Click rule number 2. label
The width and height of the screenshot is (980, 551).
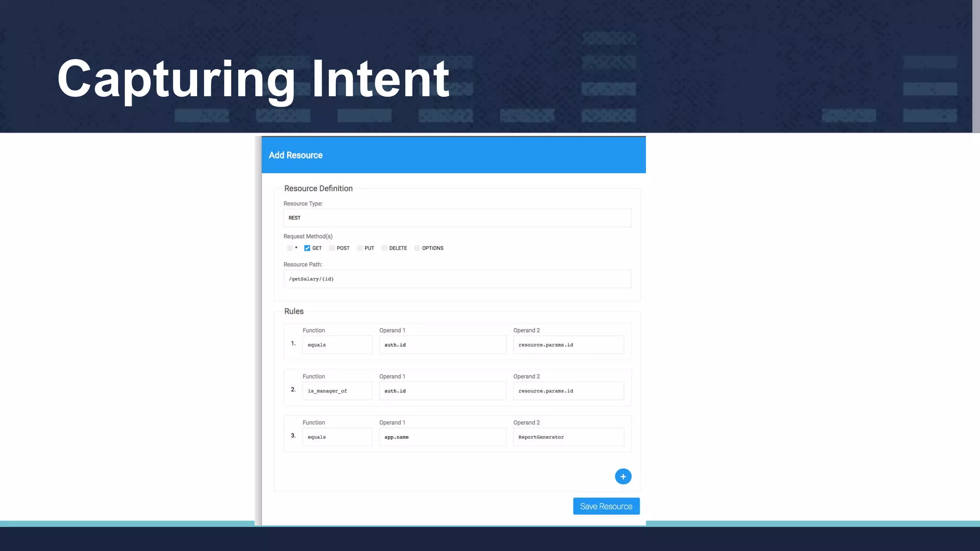click(x=293, y=389)
